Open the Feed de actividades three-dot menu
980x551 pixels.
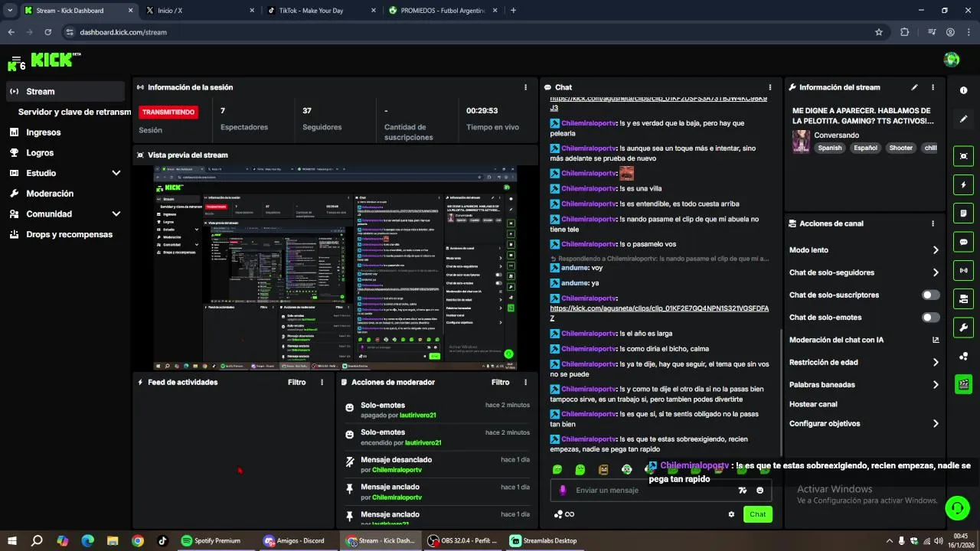(322, 382)
